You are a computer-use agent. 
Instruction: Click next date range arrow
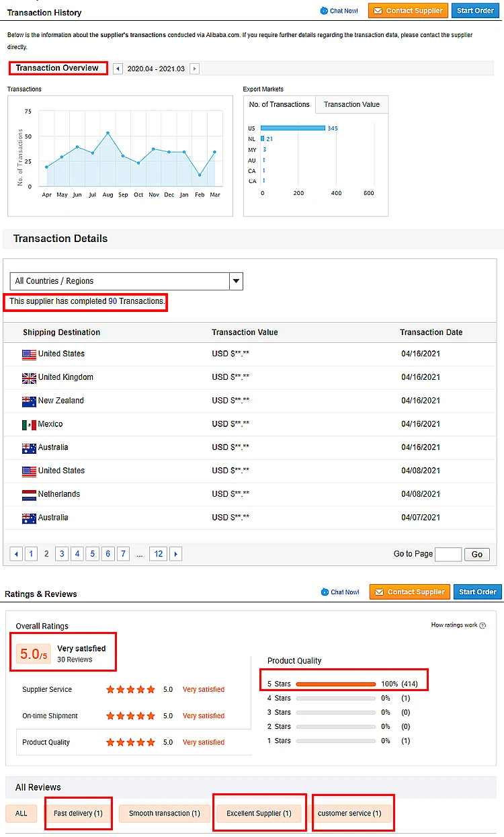194,69
